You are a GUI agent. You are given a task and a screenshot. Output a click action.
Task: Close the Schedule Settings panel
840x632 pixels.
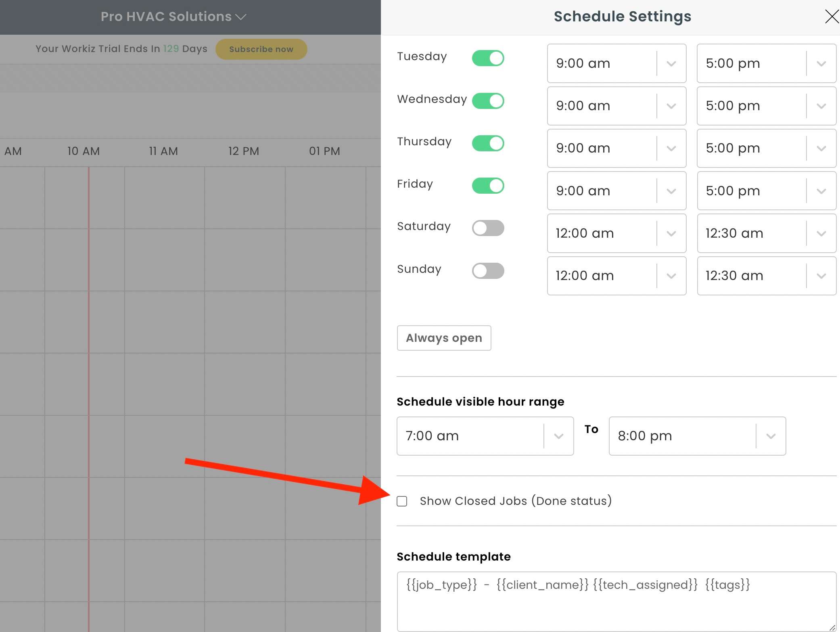coord(832,17)
